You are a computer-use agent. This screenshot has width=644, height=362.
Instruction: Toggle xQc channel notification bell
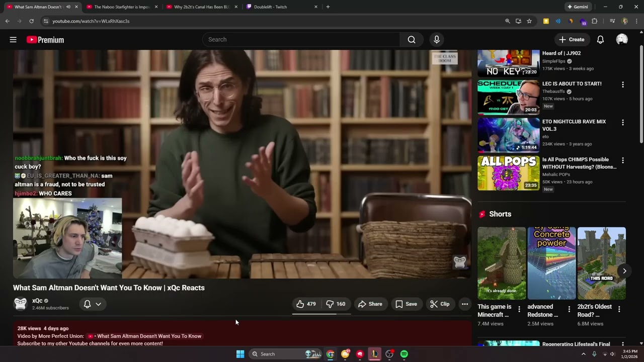[87, 304]
